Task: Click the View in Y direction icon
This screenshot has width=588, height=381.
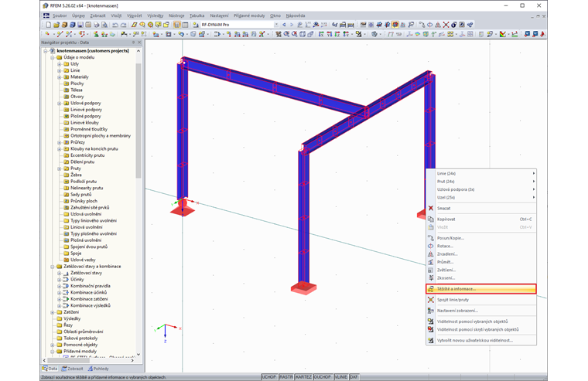Action: [330, 34]
